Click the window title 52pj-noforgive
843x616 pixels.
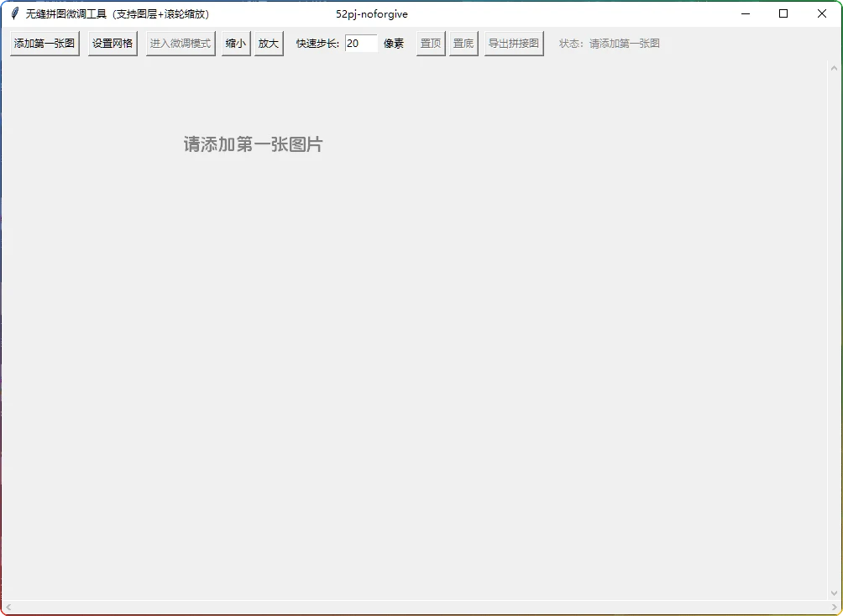(373, 13)
